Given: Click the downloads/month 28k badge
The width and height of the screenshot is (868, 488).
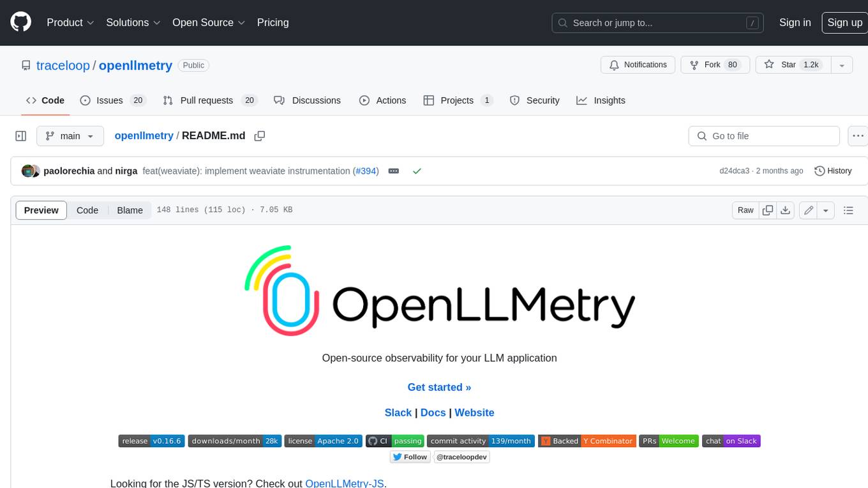Looking at the screenshot, I should tap(234, 441).
